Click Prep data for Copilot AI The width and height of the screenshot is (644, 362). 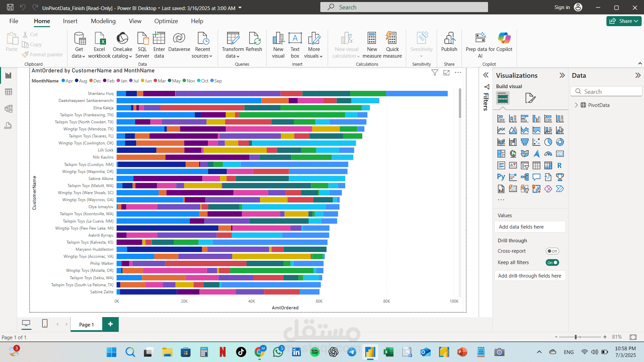(480, 45)
